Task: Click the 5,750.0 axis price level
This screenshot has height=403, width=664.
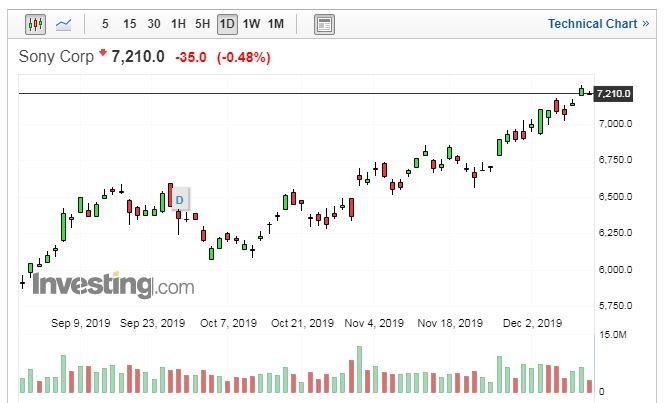Action: (615, 305)
